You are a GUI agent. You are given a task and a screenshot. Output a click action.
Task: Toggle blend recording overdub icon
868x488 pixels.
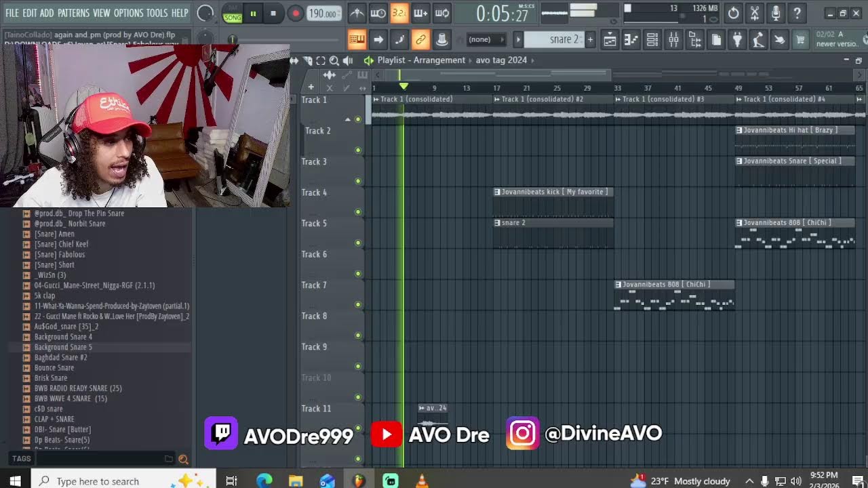pyautogui.click(x=420, y=13)
